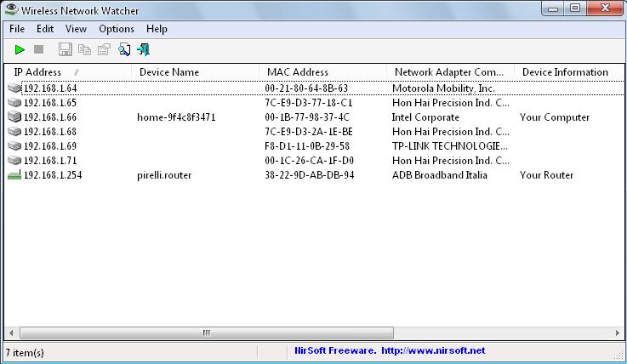This screenshot has height=364, width=627.
Task: Click the ADB Broadband Italia cell
Action: [x=440, y=174]
